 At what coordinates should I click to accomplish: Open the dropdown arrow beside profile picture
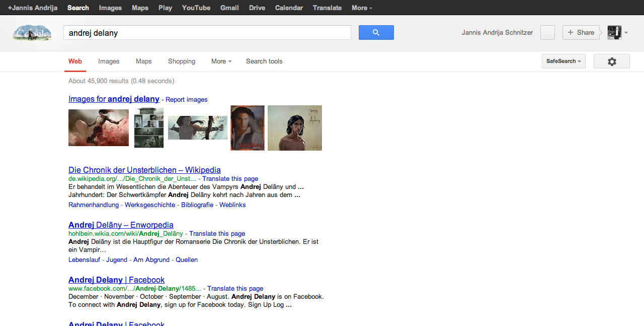tap(626, 33)
